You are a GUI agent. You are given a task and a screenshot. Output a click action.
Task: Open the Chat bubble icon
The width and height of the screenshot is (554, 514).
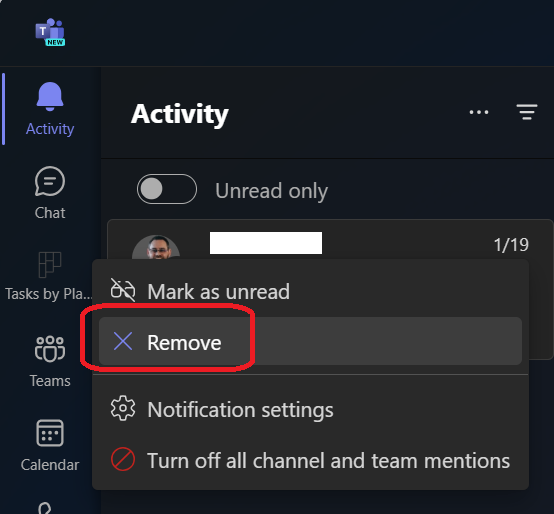pyautogui.click(x=50, y=182)
